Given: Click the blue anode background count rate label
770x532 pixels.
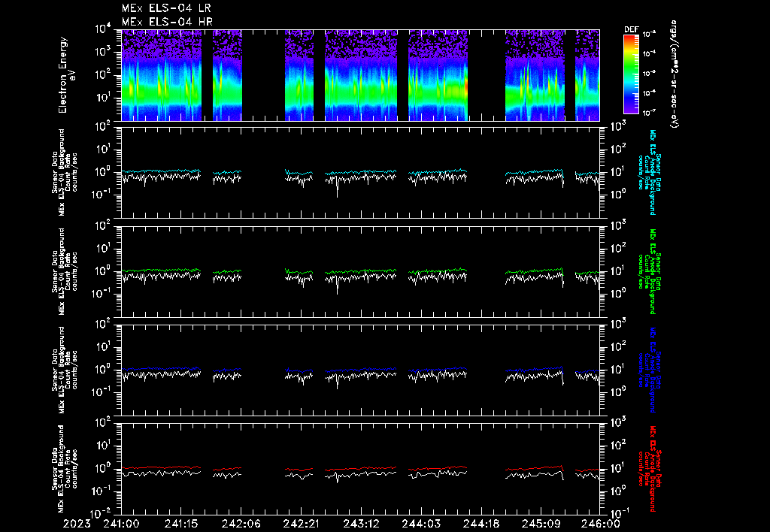Looking at the screenshot, I should [x=649, y=370].
